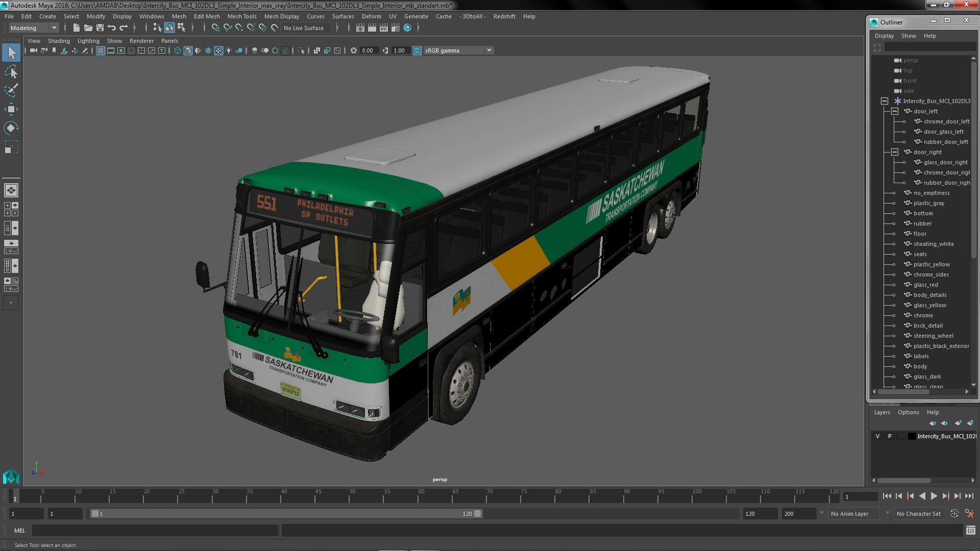Screen dimensions: 980x551
Task: Open a scene file from toolbar
Action: (88, 28)
